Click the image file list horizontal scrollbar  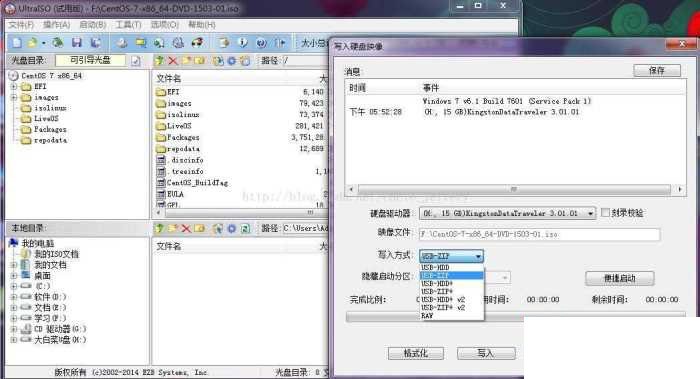(x=241, y=212)
